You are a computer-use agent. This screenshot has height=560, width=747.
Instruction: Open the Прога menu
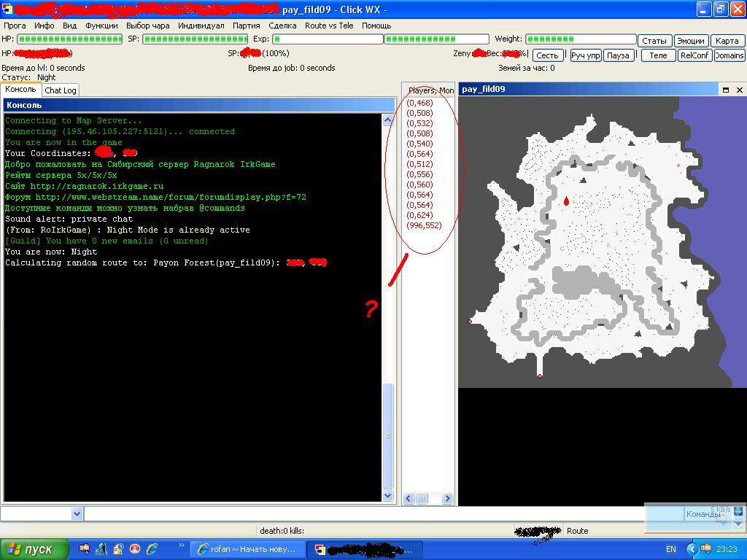pyautogui.click(x=15, y=26)
